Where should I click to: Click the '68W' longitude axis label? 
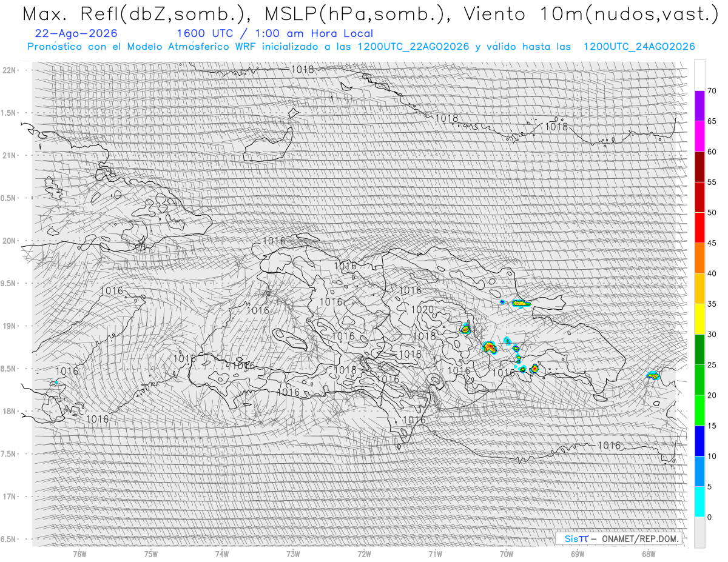point(649,554)
